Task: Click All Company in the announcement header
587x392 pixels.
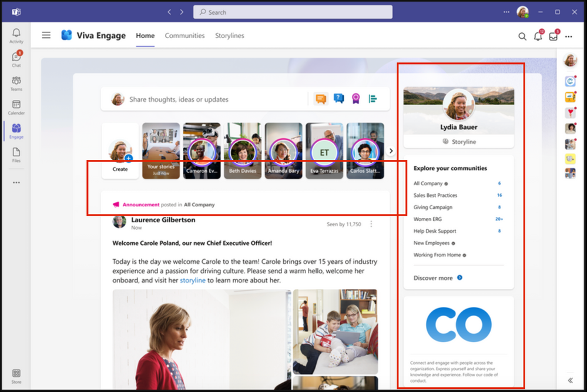Action: (199, 205)
